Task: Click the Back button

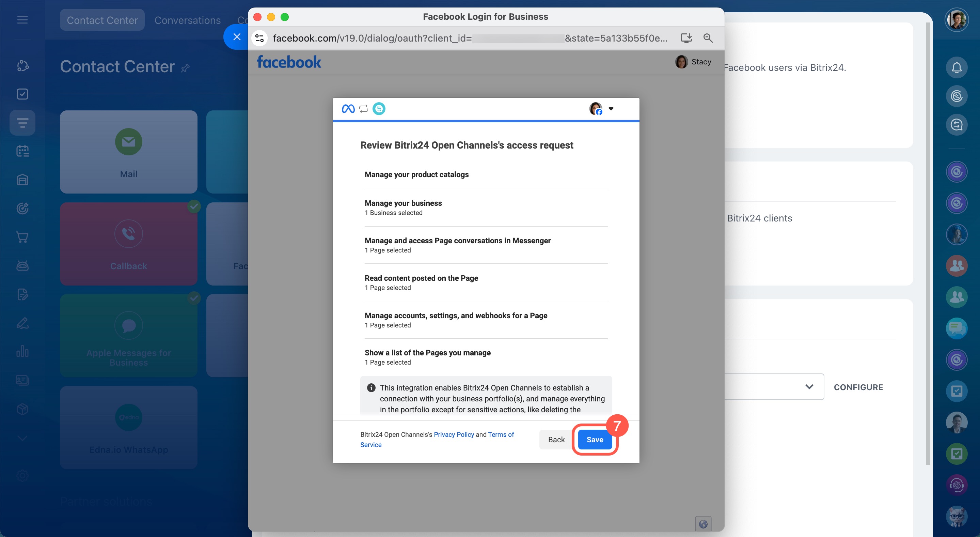Action: click(556, 440)
